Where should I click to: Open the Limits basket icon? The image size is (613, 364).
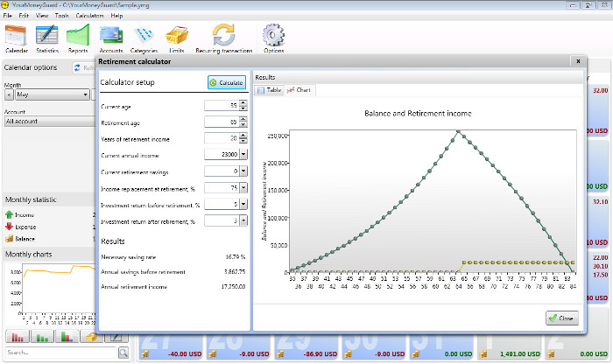point(178,38)
